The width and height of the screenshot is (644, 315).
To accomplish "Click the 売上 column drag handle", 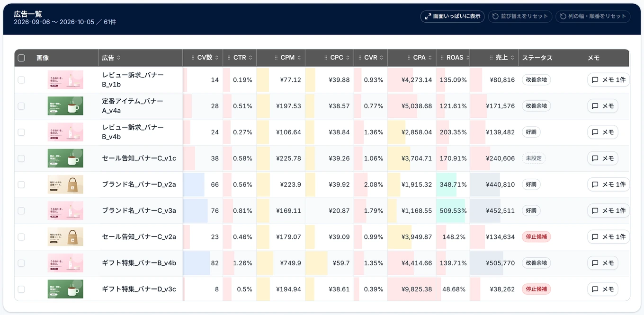I will coord(491,58).
